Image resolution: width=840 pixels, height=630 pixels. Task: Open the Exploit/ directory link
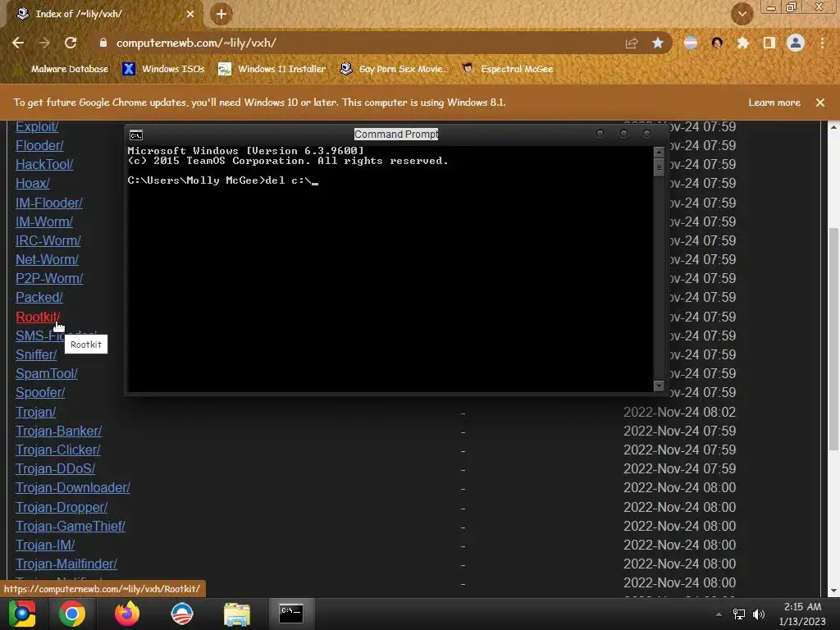pos(36,127)
